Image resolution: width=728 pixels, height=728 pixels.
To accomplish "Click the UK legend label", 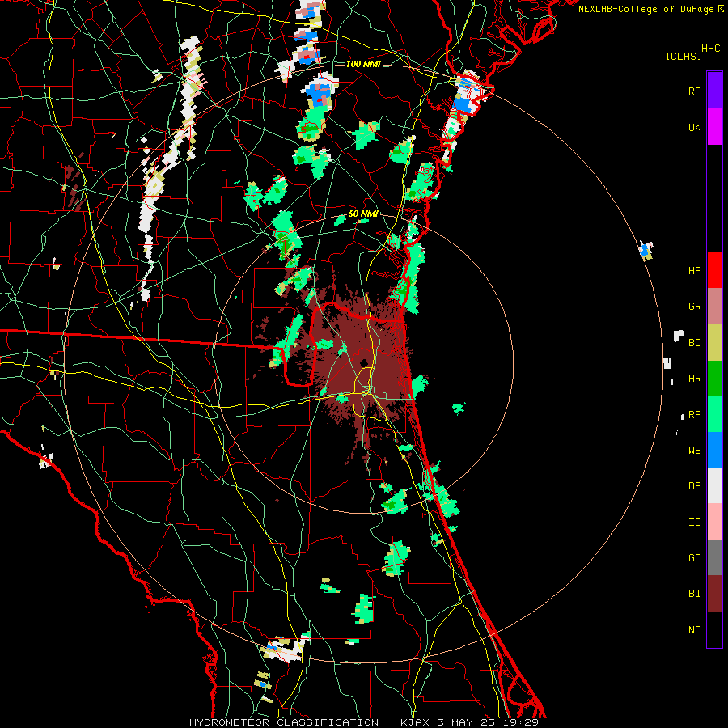I will click(694, 127).
